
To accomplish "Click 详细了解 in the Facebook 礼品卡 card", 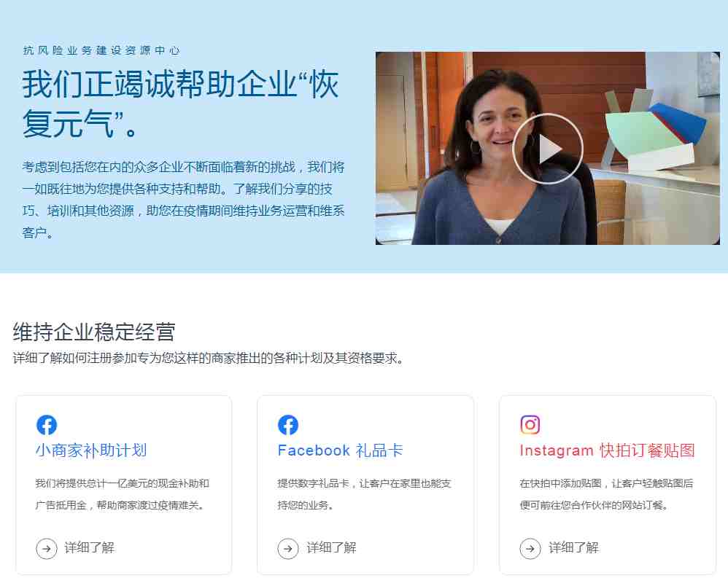I will (331, 548).
